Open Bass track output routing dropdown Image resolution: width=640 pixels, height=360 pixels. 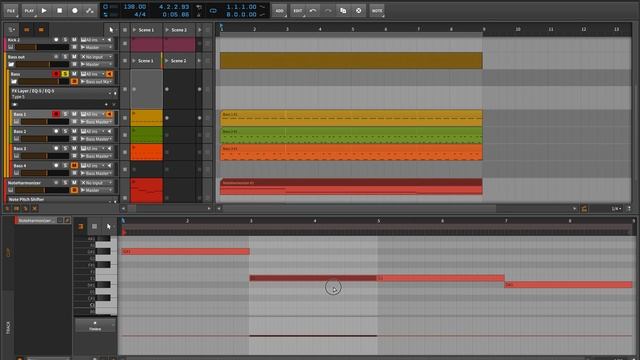(97, 82)
